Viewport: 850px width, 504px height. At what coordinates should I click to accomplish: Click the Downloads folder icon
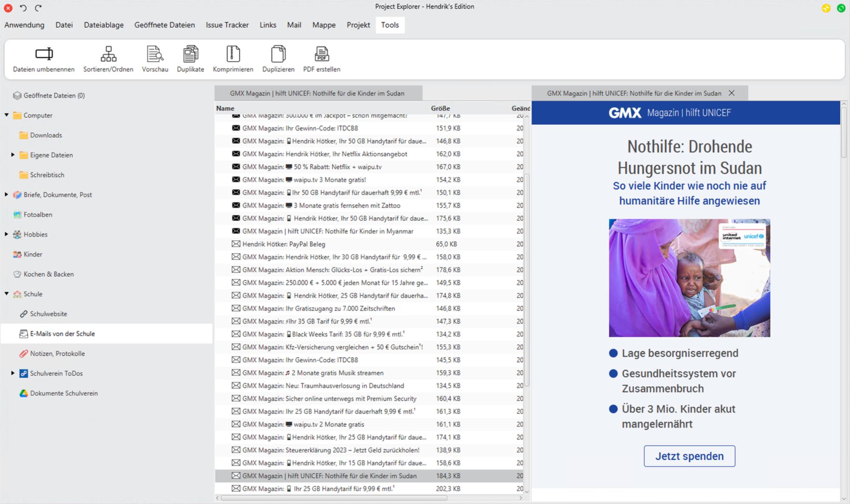click(x=23, y=135)
